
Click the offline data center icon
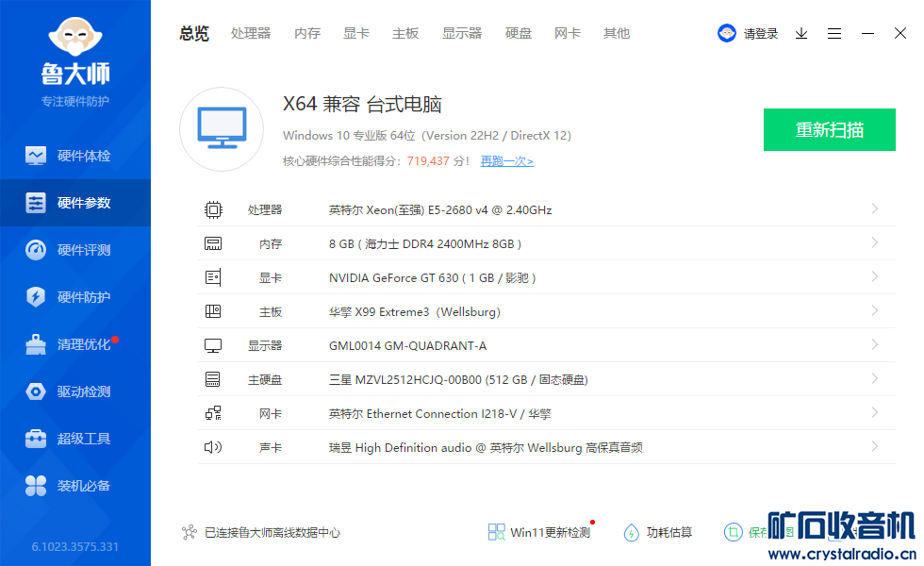[190, 532]
